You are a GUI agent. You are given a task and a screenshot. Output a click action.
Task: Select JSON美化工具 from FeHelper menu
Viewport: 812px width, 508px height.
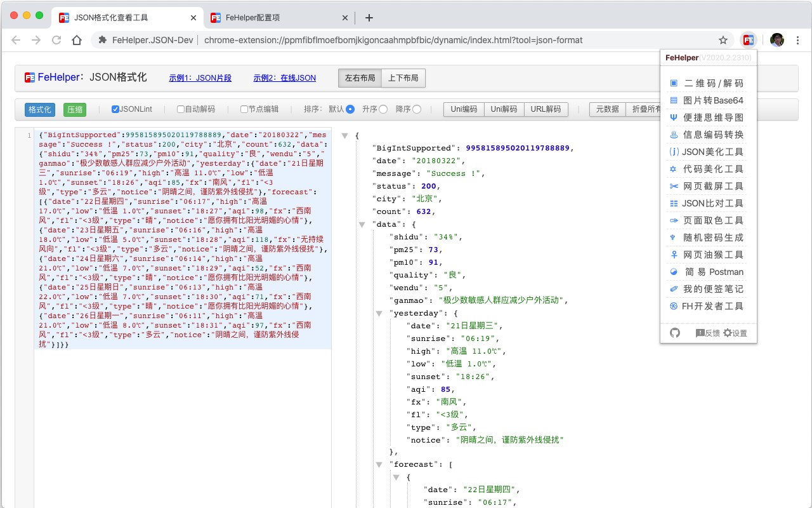(x=707, y=152)
